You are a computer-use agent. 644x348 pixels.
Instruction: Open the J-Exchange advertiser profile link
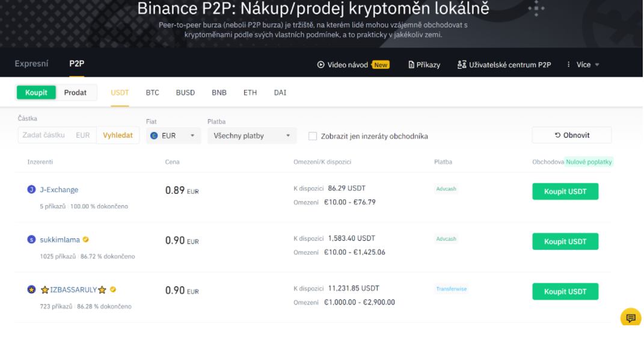(x=59, y=190)
